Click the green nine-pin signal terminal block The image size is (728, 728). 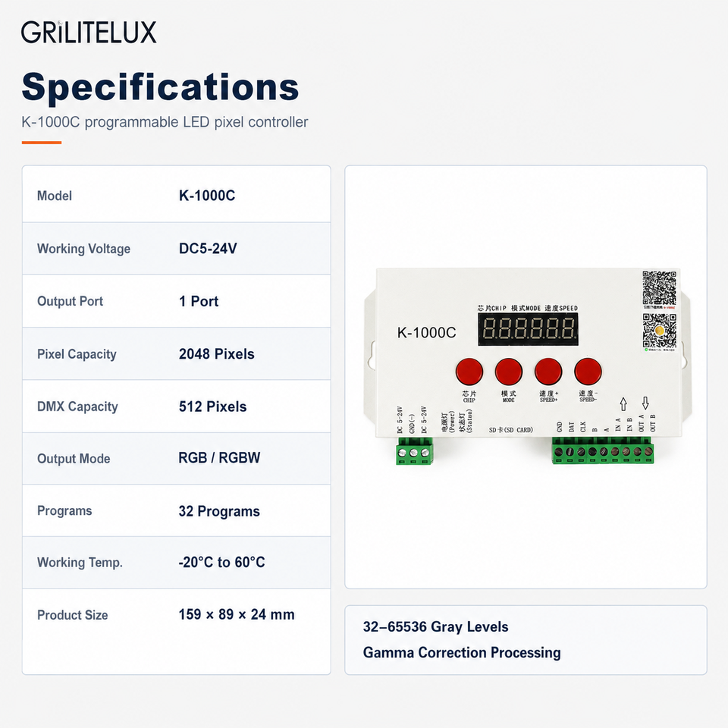pyautogui.click(x=603, y=451)
